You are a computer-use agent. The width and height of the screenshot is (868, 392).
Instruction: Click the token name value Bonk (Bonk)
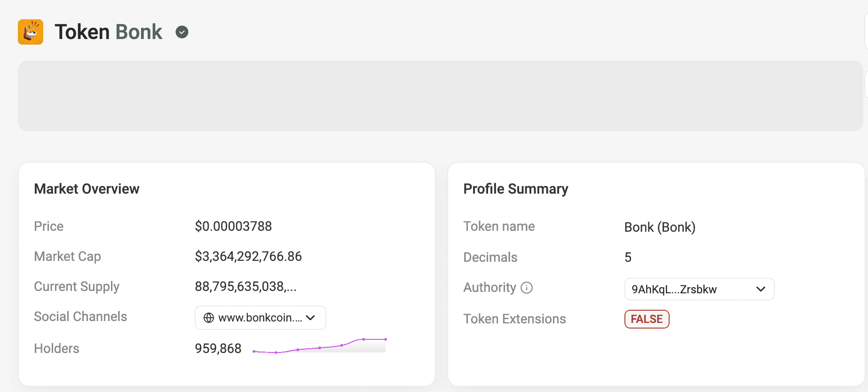[x=660, y=227]
